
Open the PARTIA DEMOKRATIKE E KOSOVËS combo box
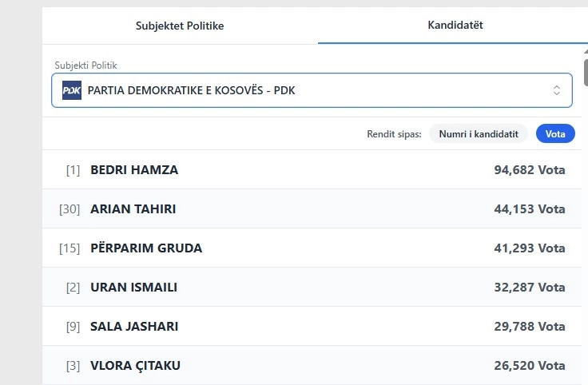coord(312,90)
